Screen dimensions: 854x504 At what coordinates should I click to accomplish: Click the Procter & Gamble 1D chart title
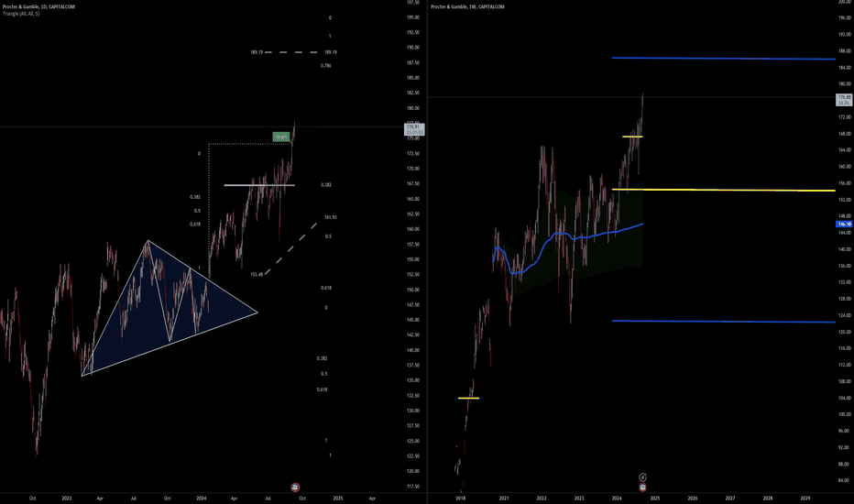click(38, 6)
